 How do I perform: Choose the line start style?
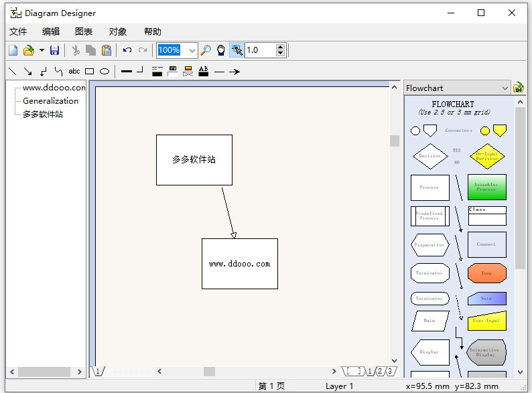click(x=220, y=72)
